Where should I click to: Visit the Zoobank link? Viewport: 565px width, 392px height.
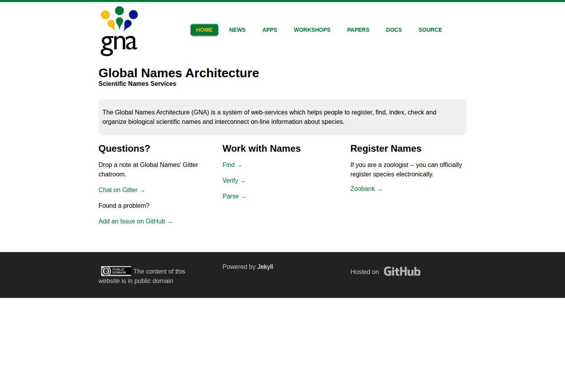tap(366, 189)
